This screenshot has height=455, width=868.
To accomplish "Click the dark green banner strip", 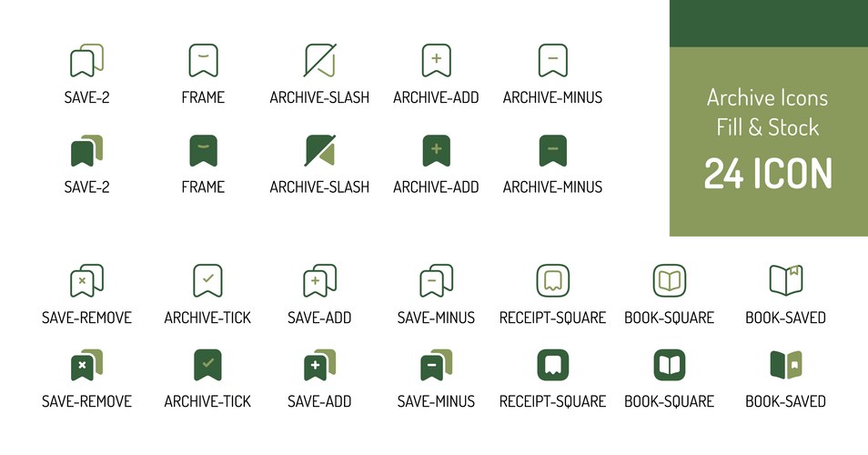I will [769, 24].
